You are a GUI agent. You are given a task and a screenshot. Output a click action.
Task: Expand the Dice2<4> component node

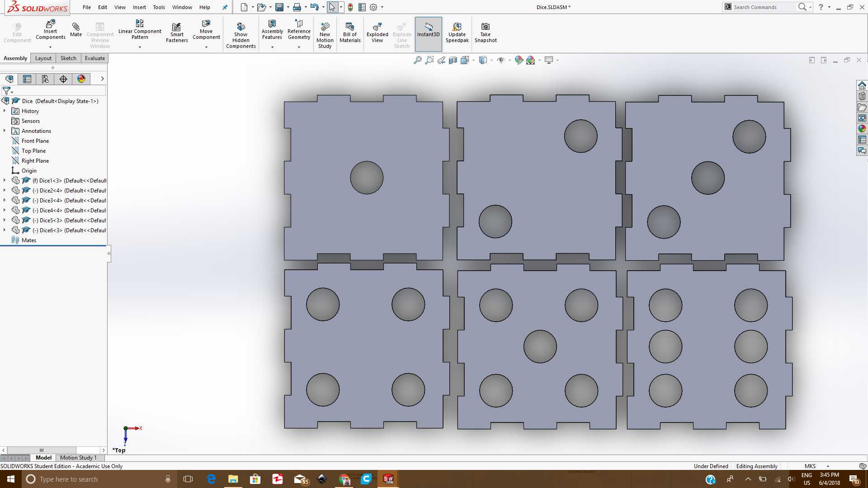[x=5, y=190]
